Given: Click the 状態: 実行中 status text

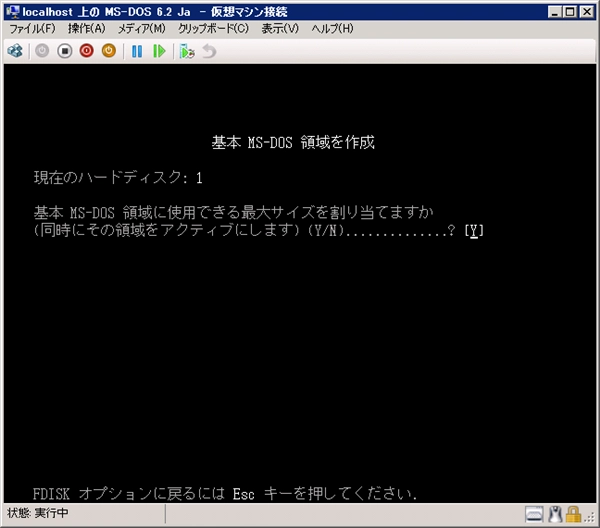Looking at the screenshot, I should 38,513.
